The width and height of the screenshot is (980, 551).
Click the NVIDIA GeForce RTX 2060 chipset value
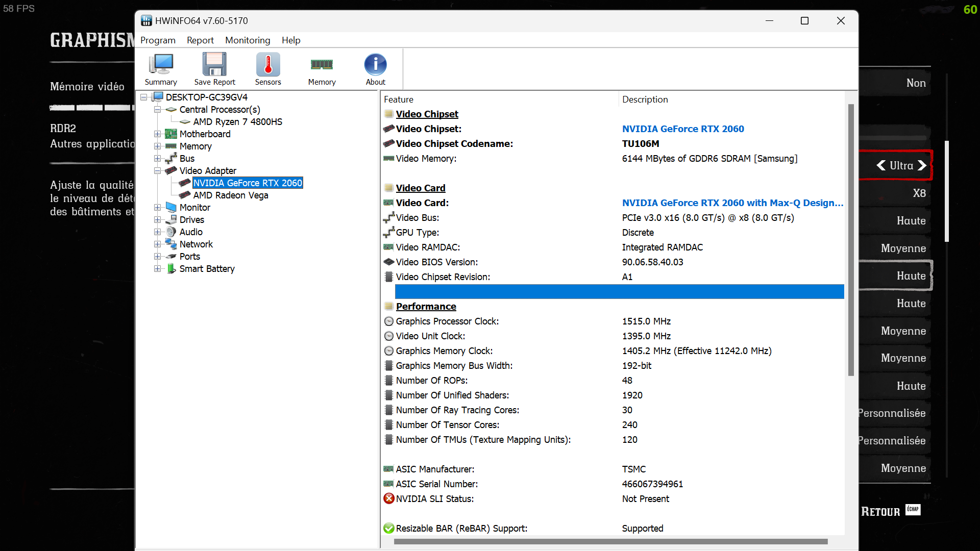[683, 129]
